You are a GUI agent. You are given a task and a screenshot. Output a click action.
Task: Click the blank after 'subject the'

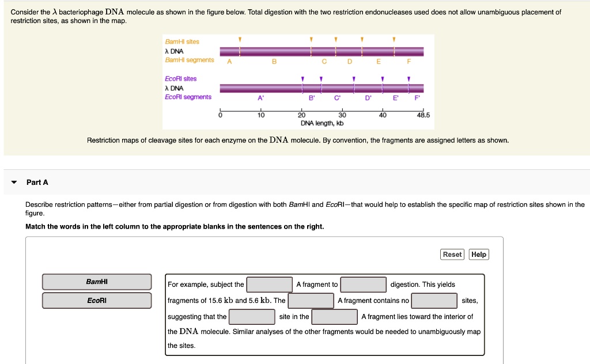(x=269, y=284)
